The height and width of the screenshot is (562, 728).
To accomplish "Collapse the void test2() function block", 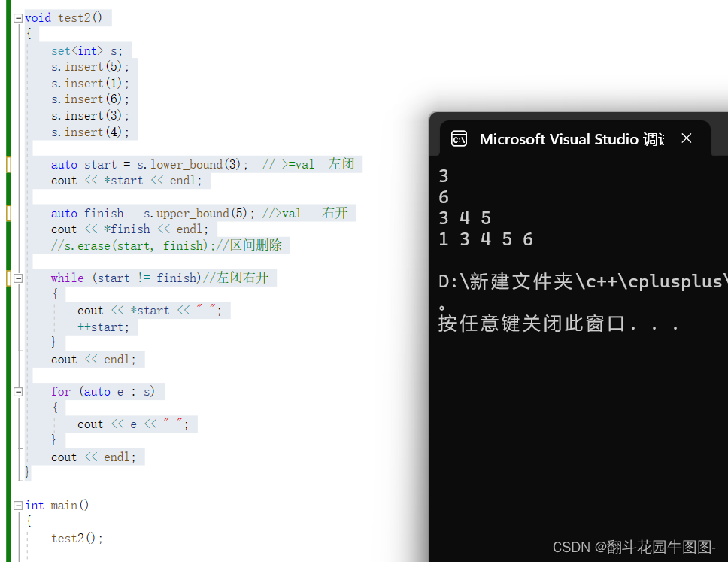I will [18, 18].
